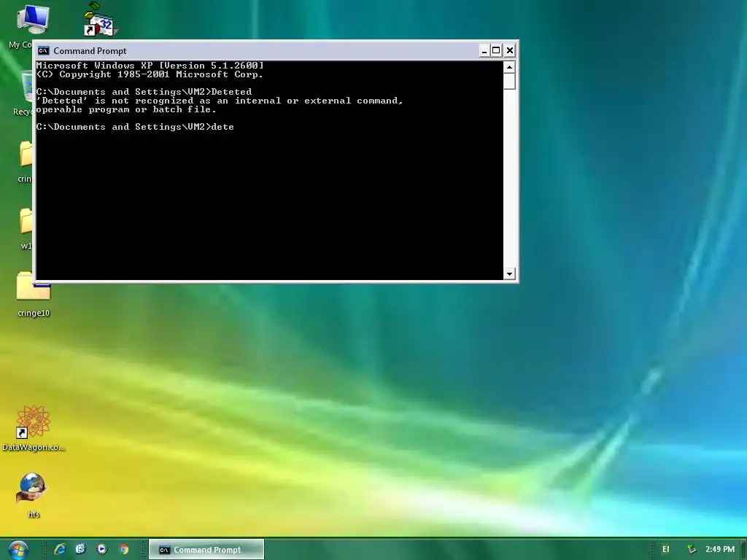
Task: Select the DataWagon.co shortcut icon
Action: point(34,428)
